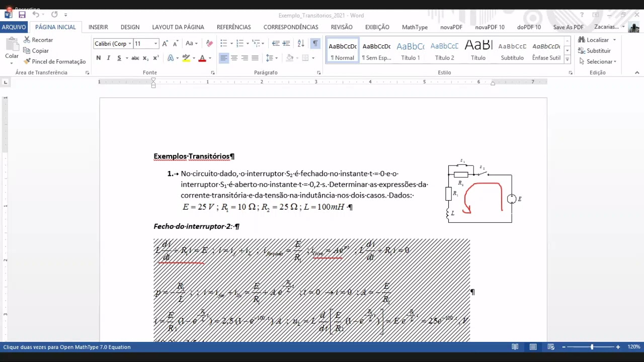Open bullet list style dropdown arrow
Image resolution: width=644 pixels, height=362 pixels.
[x=231, y=44]
